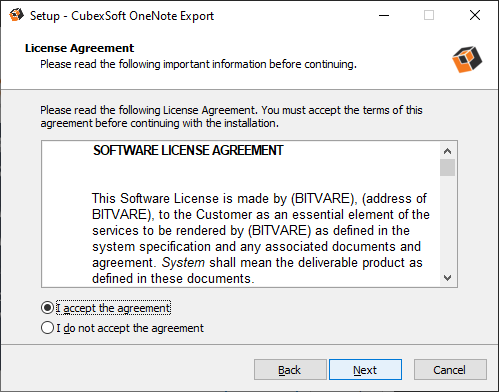The height and width of the screenshot is (392, 499).
Task: Click the "I do not accept the agreement" label text
Action: pos(130,328)
